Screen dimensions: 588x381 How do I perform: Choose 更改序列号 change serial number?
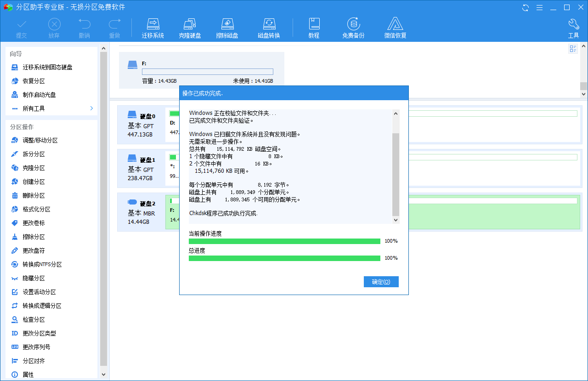pyautogui.click(x=31, y=347)
